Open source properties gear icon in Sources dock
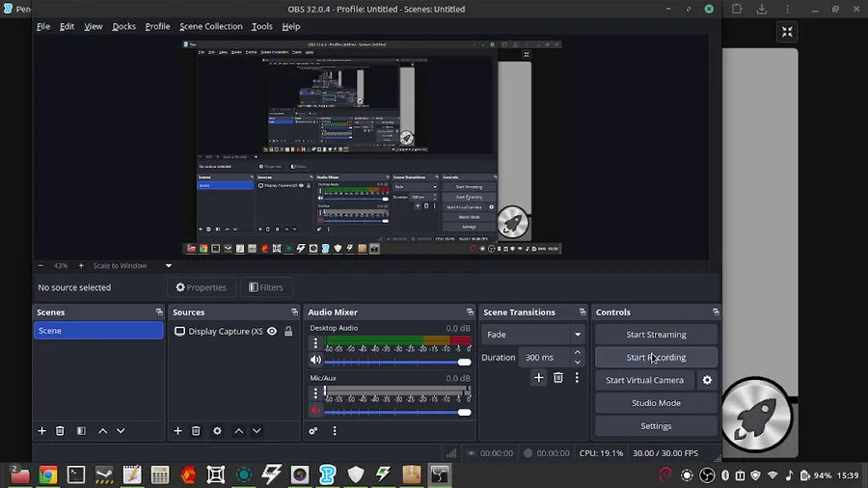The width and height of the screenshot is (868, 488). pos(217,430)
